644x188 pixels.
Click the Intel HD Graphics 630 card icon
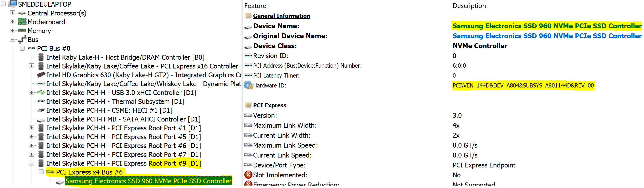tap(41, 75)
